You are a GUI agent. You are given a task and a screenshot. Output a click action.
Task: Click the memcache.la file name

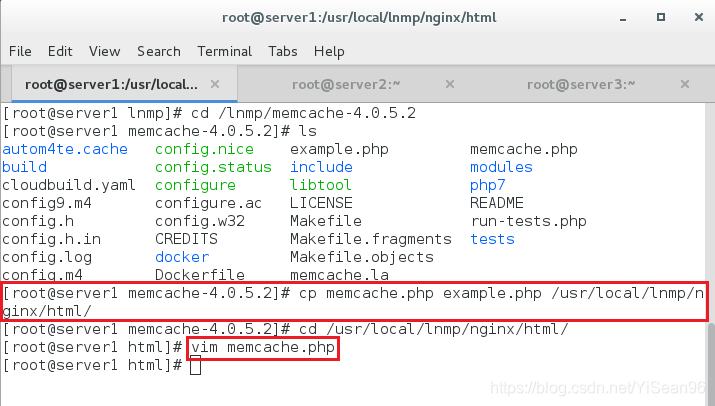pyautogui.click(x=339, y=275)
